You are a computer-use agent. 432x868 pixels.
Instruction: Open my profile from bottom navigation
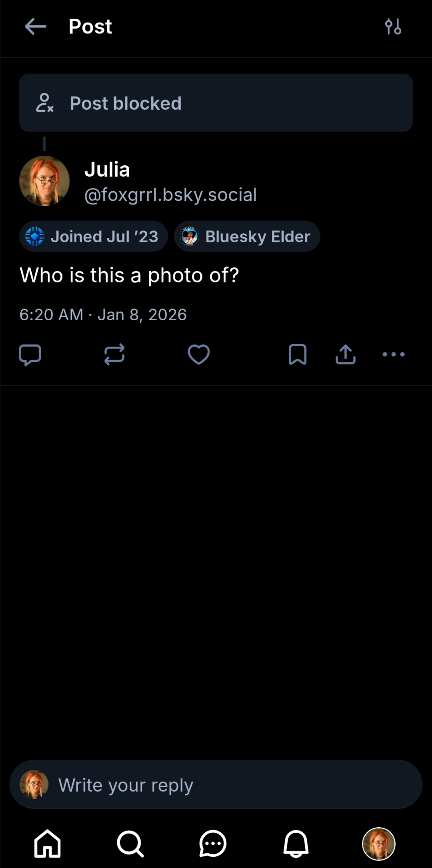tap(379, 844)
